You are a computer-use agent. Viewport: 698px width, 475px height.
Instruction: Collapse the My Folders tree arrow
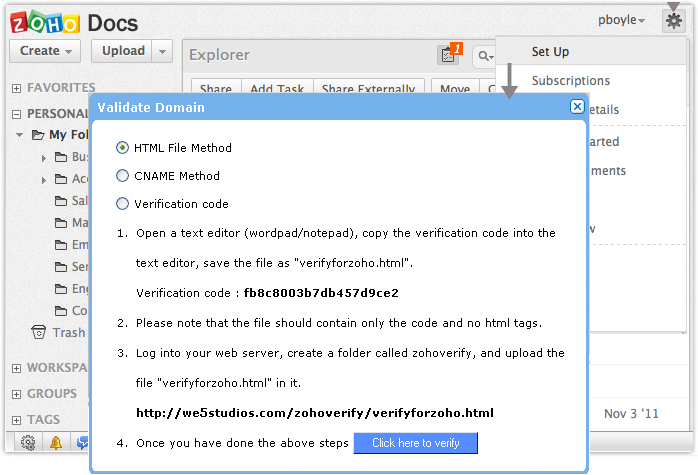click(19, 134)
